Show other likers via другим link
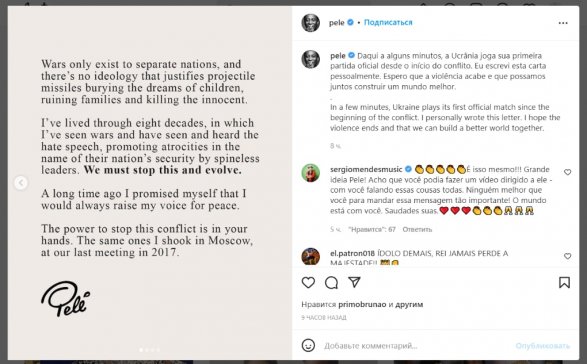The width and height of the screenshot is (587, 364). (x=409, y=304)
